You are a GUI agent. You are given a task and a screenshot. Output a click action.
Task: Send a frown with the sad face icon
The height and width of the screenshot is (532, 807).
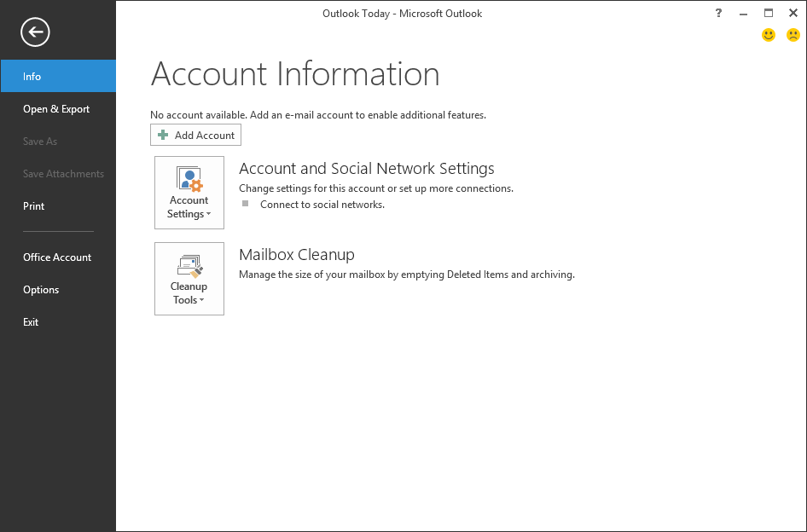793,35
